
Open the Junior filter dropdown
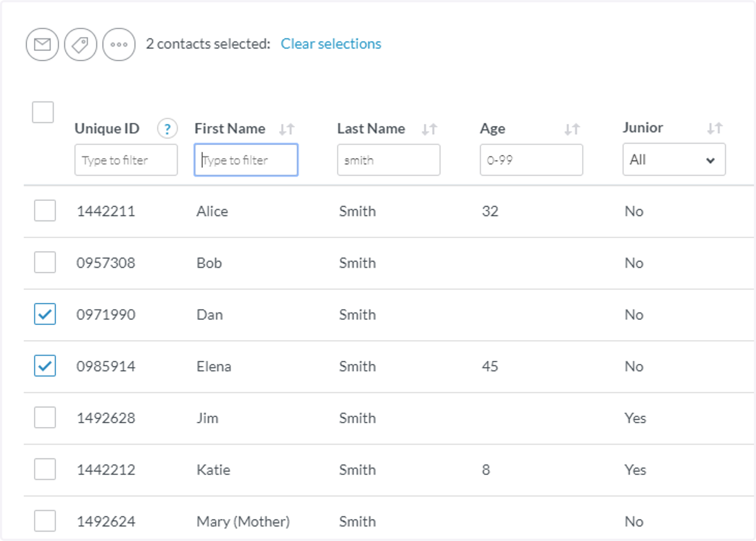[674, 160]
